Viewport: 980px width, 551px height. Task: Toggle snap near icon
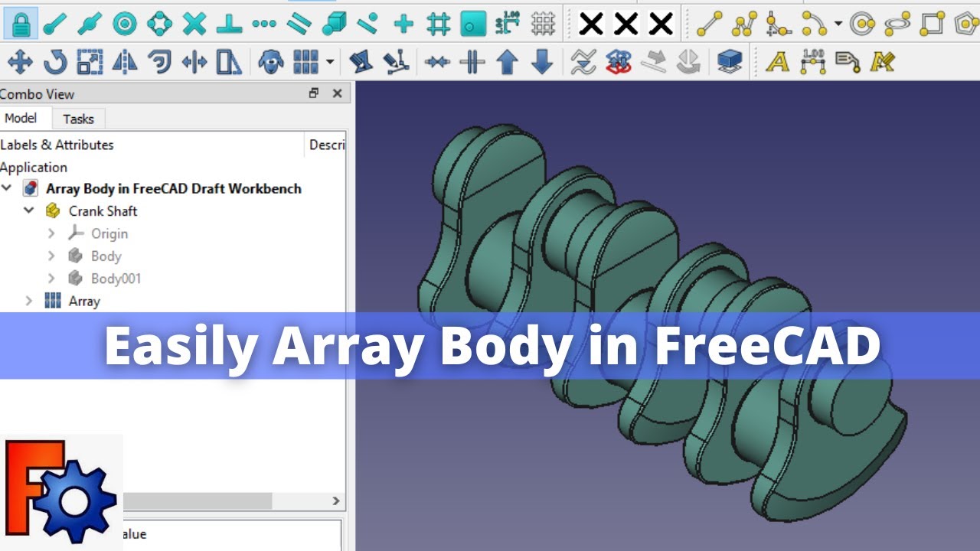[368, 24]
